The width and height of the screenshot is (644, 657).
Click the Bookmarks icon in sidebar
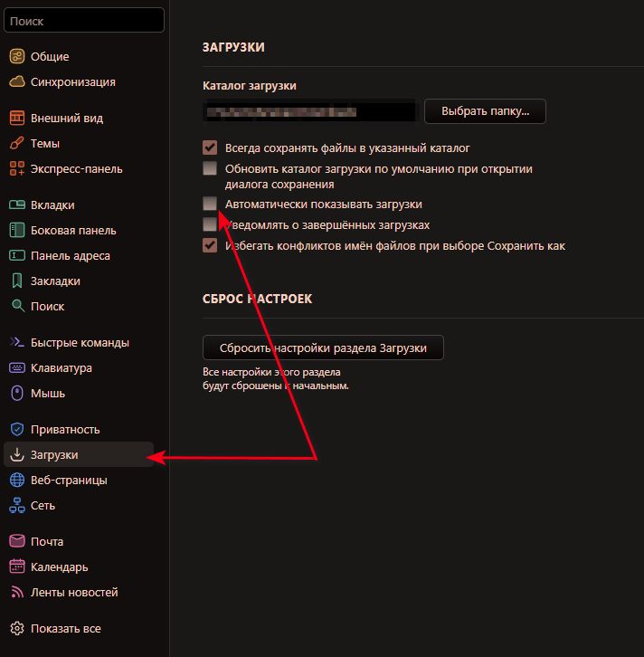tap(16, 281)
